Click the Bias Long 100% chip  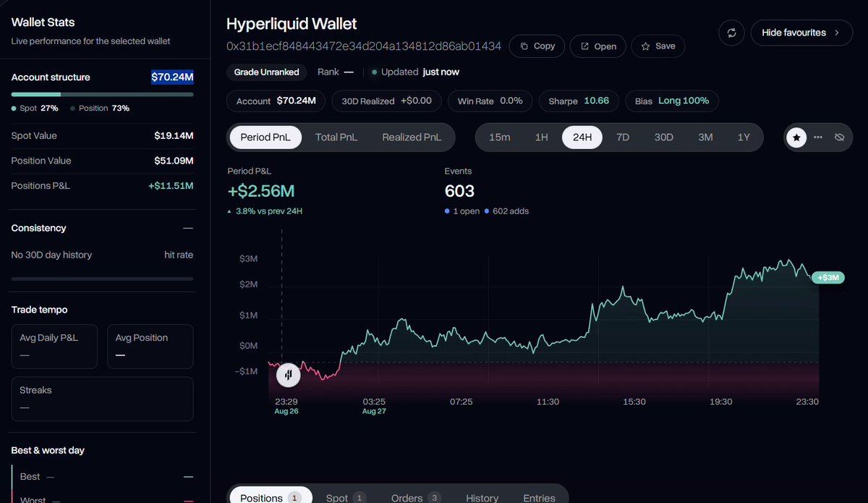672,101
